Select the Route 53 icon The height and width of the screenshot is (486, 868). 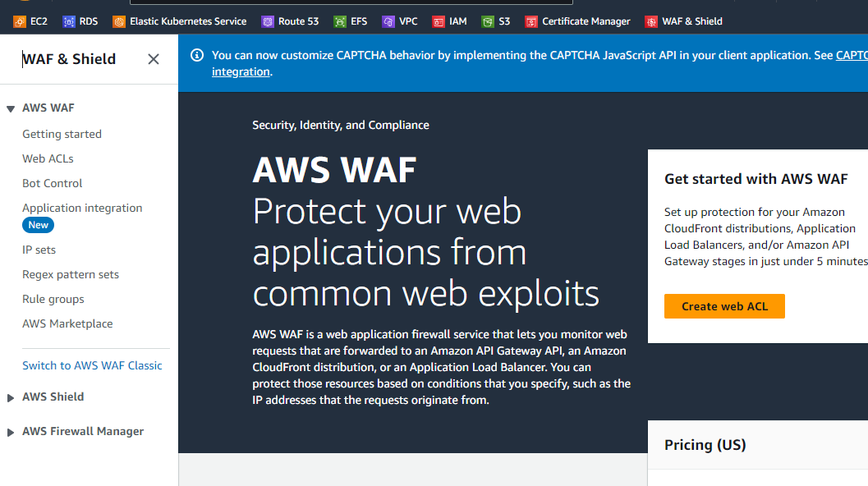[x=268, y=21]
